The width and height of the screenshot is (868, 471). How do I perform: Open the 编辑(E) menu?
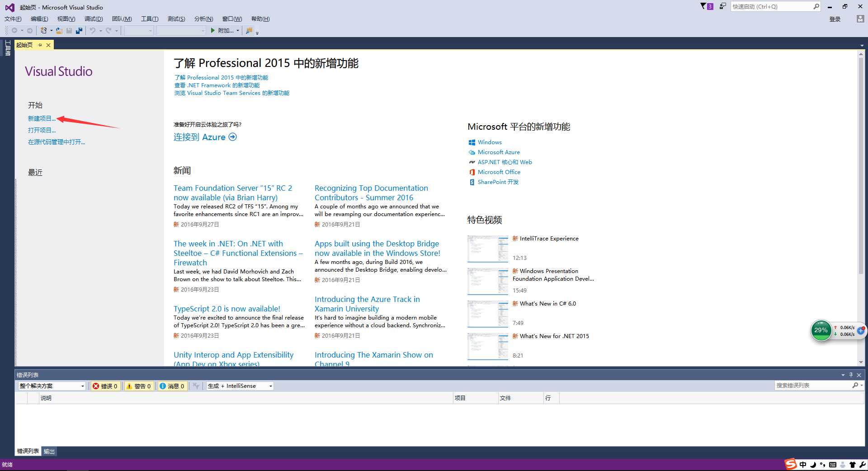tap(39, 19)
